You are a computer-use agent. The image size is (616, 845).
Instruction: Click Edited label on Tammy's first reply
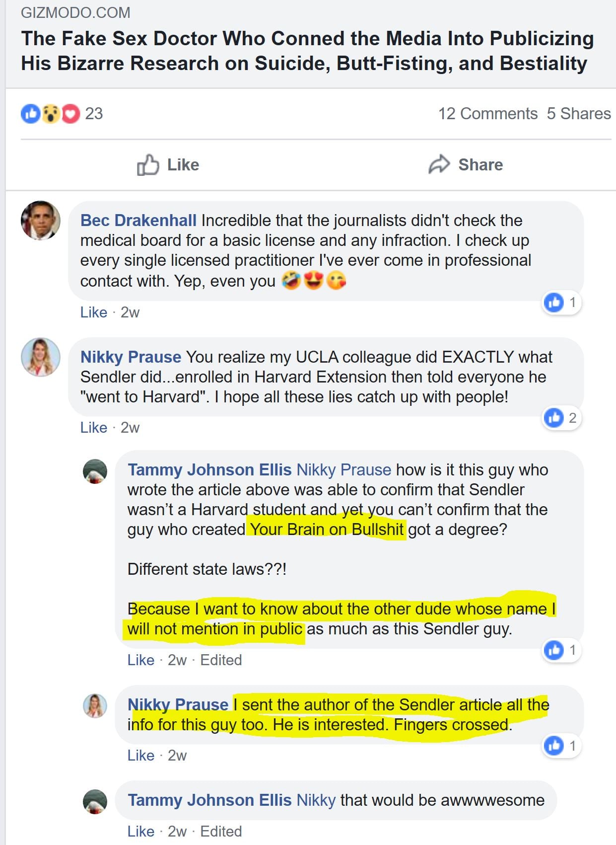click(x=221, y=660)
